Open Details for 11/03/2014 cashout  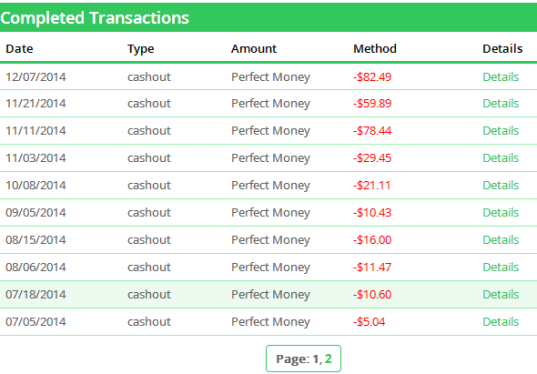501,158
